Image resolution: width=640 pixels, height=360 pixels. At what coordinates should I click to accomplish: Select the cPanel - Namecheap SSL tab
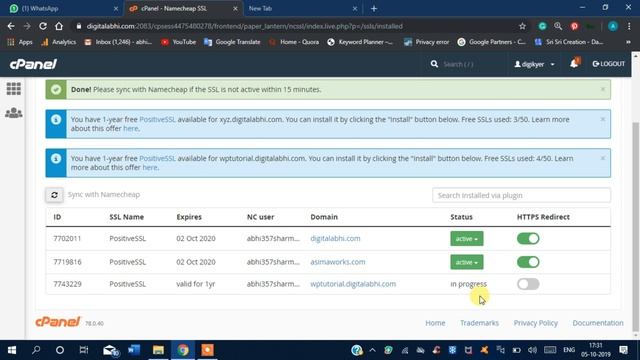tap(182, 8)
